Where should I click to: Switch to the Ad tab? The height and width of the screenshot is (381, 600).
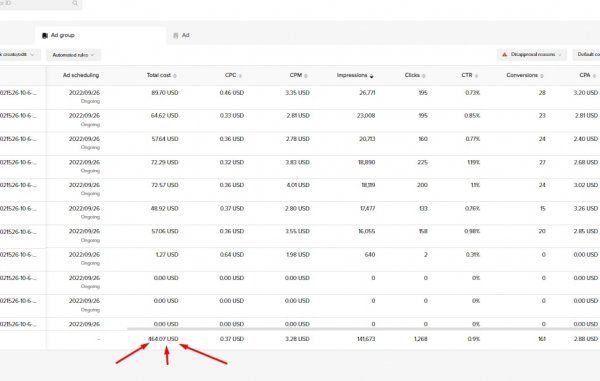(181, 35)
